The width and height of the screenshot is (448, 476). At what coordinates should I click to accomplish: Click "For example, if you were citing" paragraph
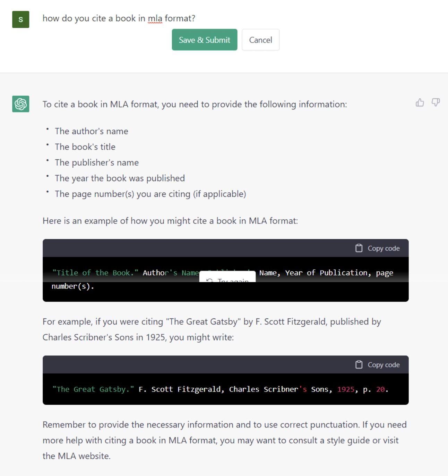tap(212, 329)
